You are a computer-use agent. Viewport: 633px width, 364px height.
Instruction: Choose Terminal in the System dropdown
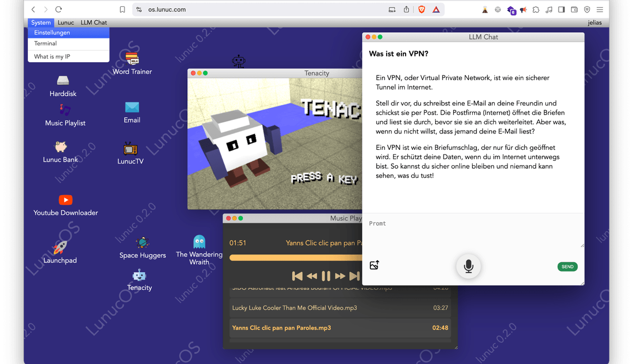pos(45,44)
